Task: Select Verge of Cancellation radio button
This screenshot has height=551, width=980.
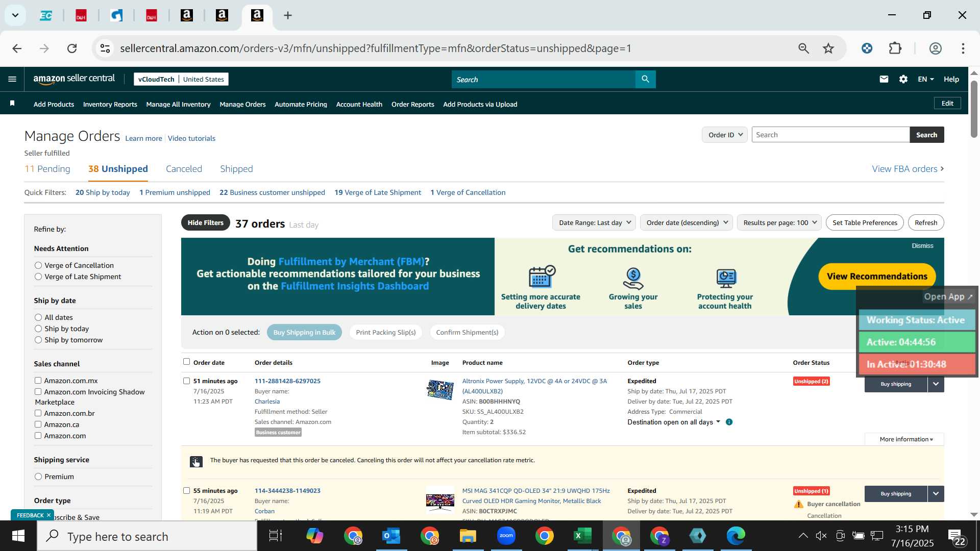Action: (38, 265)
